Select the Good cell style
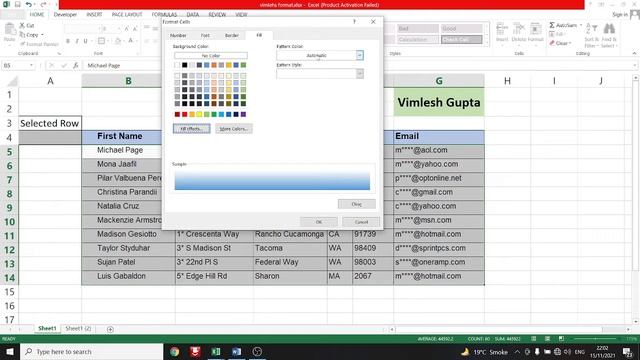This screenshot has width=640, height=360. coord(461,29)
